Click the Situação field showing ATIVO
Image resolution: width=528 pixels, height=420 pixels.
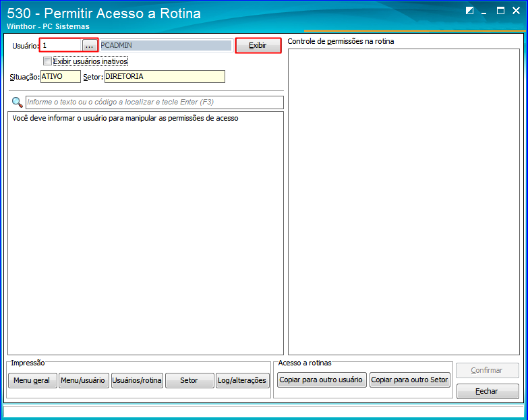click(61, 76)
